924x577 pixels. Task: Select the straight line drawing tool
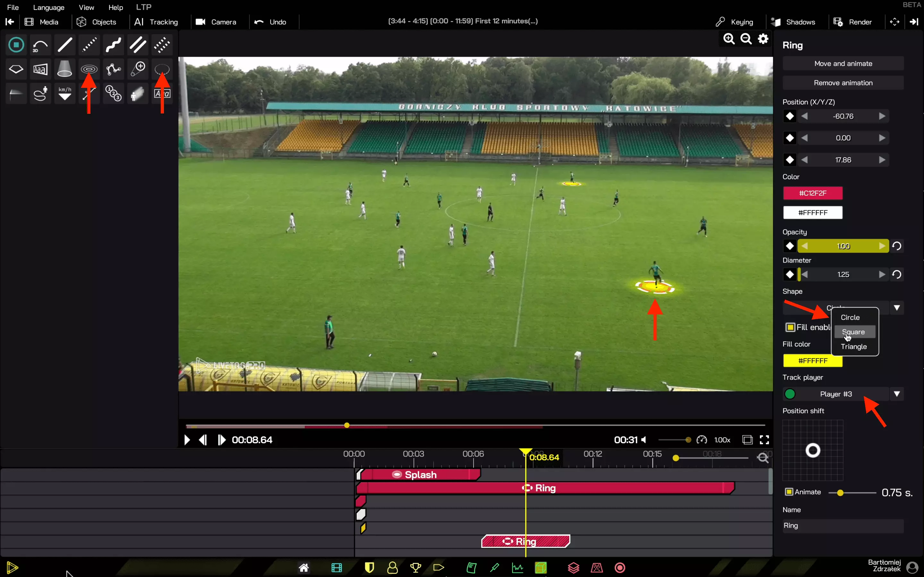[64, 45]
